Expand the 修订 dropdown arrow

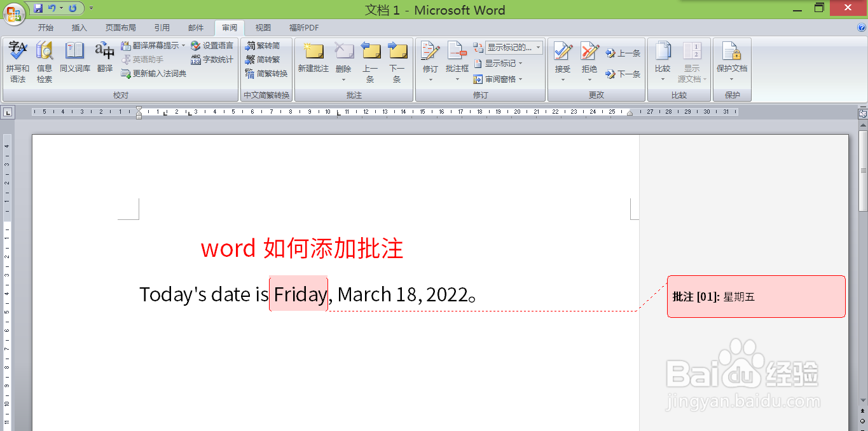(431, 79)
